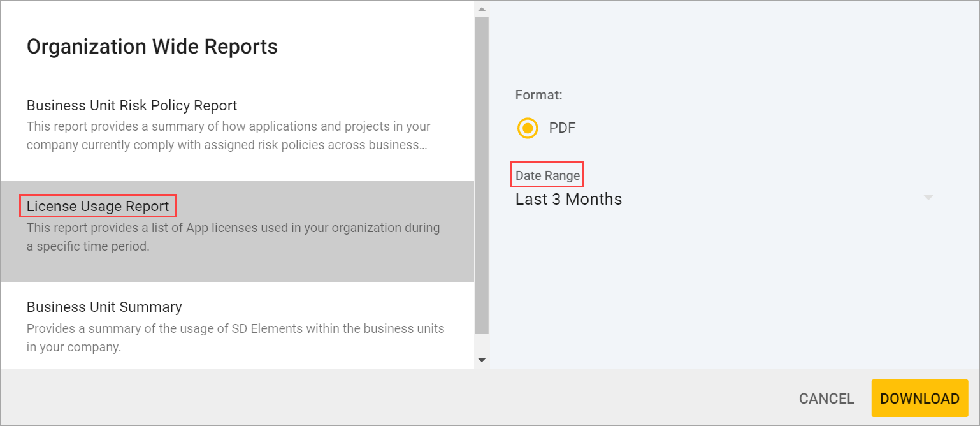Click the Business Unit Summary description text
Viewport: 980px width, 426px height.
point(235,337)
